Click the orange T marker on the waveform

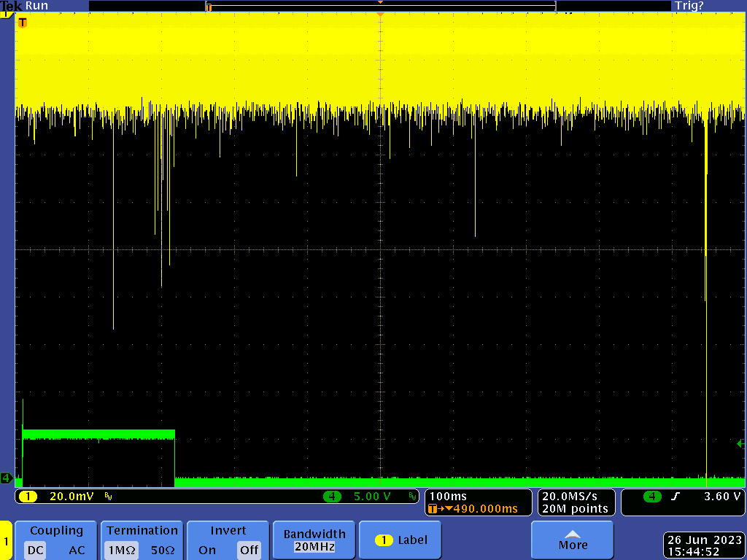click(x=23, y=23)
